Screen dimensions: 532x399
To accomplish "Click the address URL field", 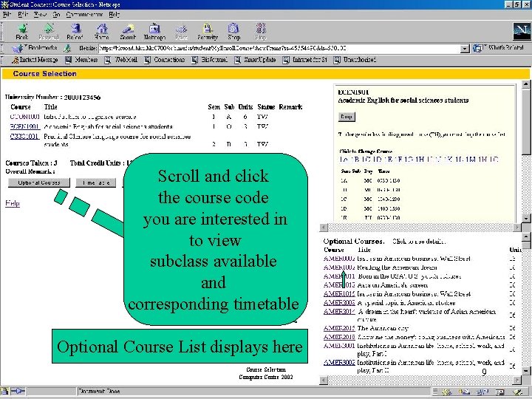I will [x=279, y=49].
